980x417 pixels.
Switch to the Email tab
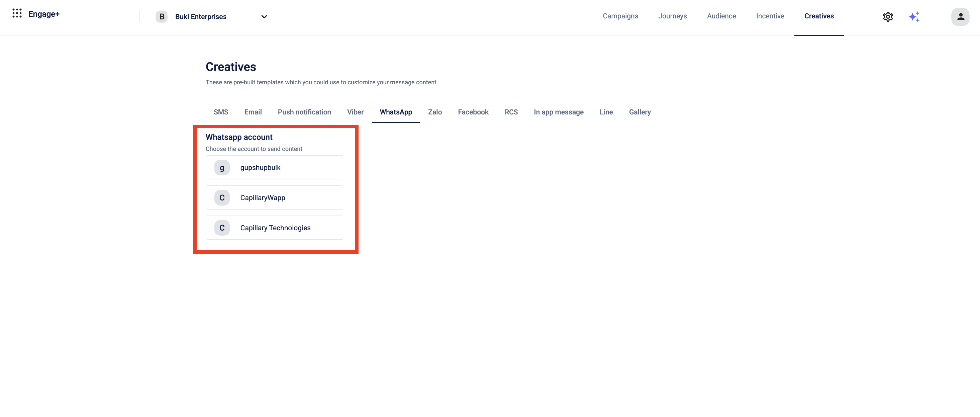253,112
